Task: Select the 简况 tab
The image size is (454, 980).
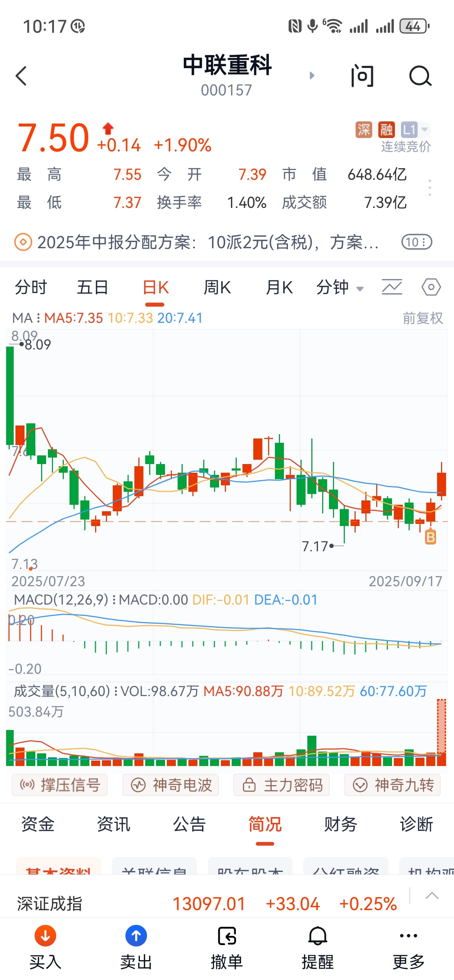Action: (265, 824)
